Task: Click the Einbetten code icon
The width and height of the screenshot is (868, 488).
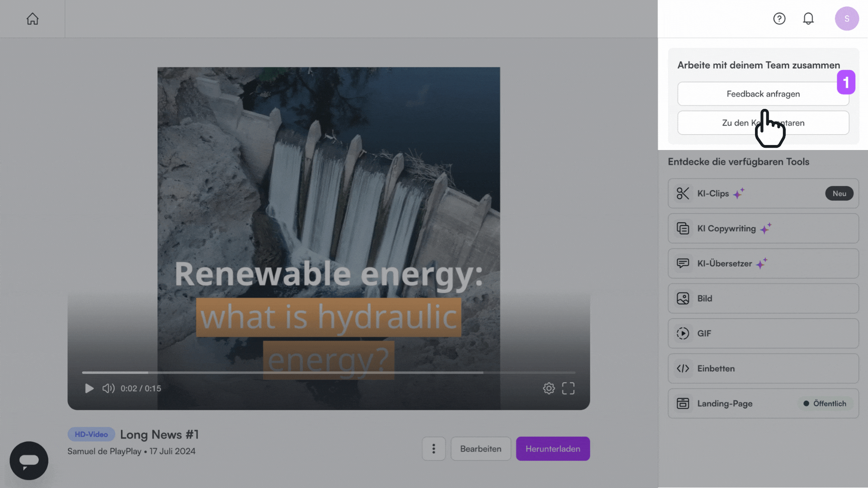Action: pos(683,369)
